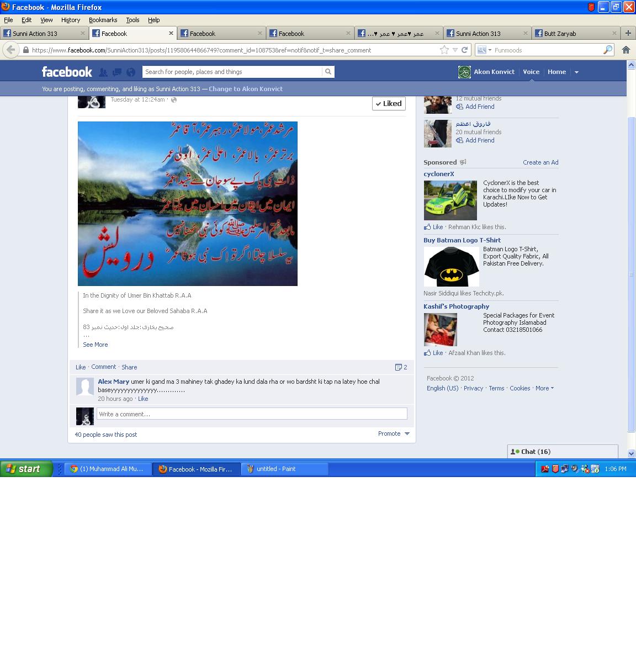Open the File menu
636x672 pixels.
[x=8, y=20]
